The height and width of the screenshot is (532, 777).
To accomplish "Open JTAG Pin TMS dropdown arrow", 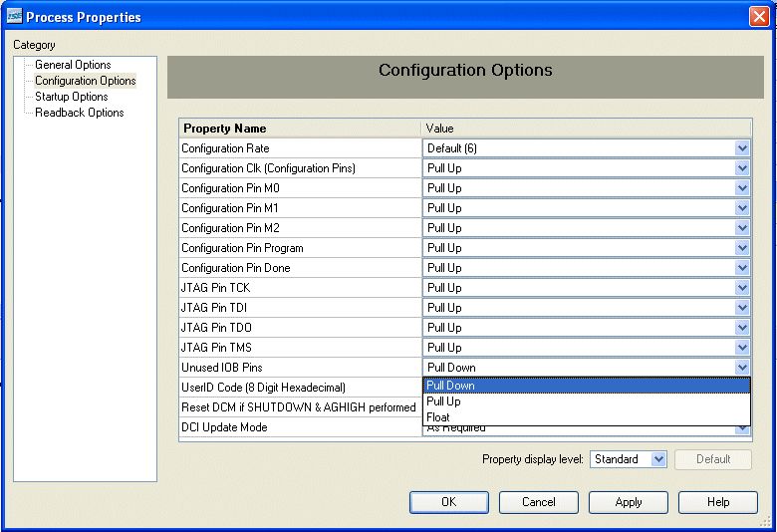I will point(741,348).
